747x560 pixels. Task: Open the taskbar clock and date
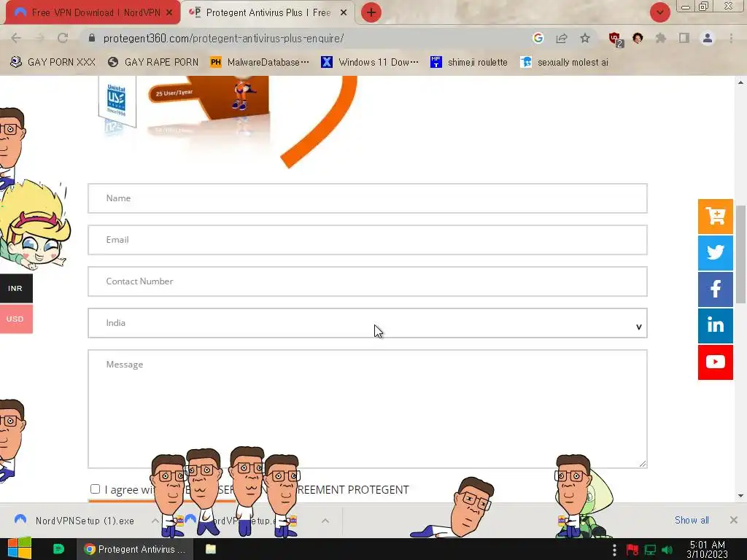pos(708,550)
